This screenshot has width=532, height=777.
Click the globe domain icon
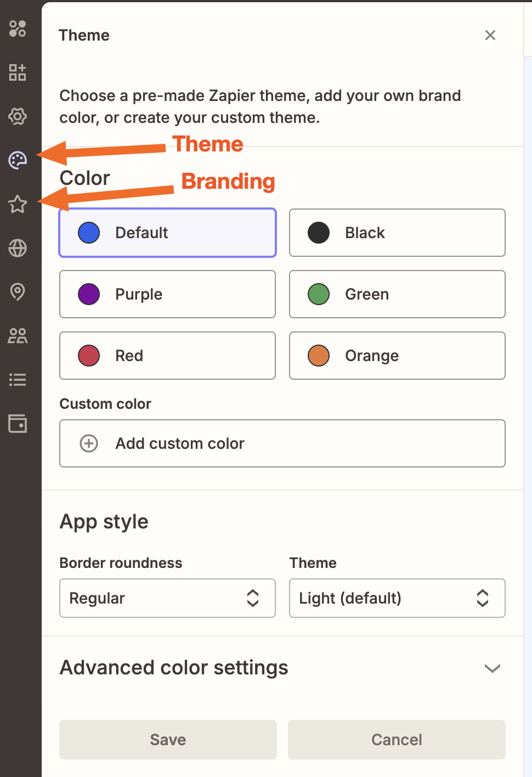(x=18, y=248)
